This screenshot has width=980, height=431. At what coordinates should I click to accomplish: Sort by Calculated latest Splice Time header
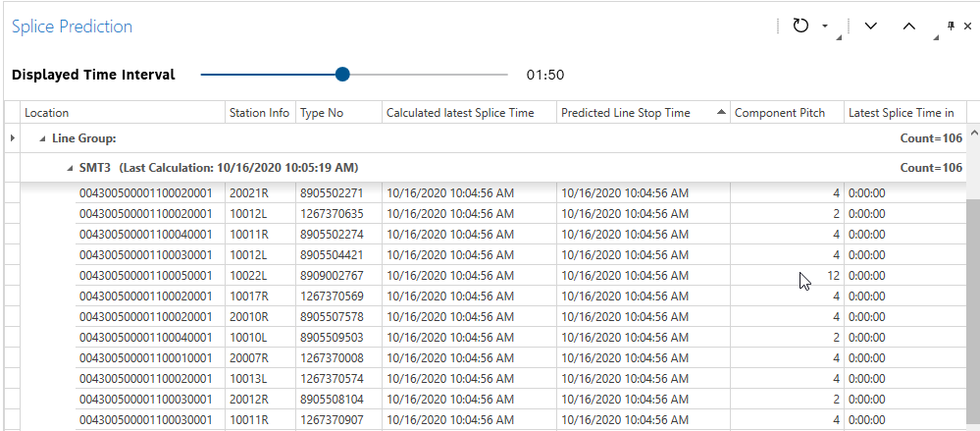pos(469,113)
